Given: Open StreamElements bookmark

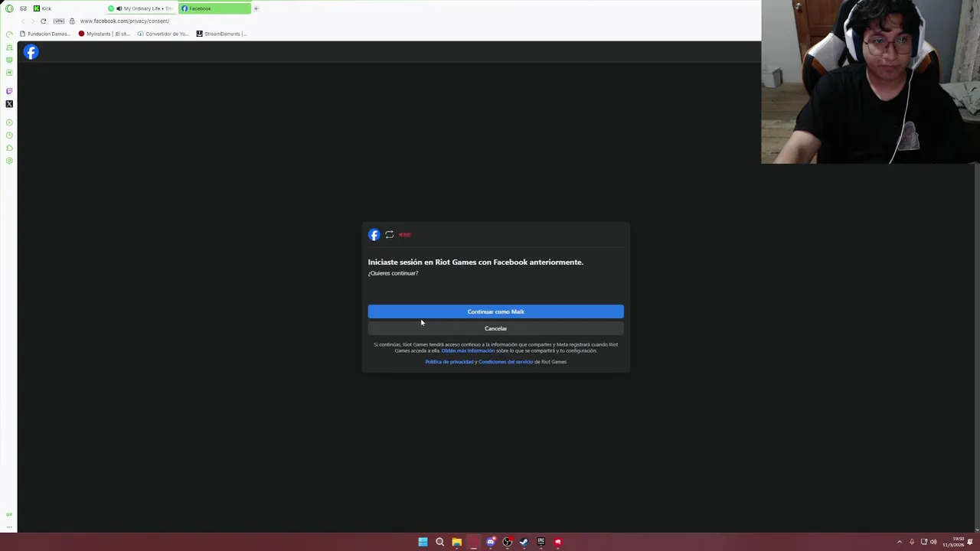Looking at the screenshot, I should pos(221,34).
